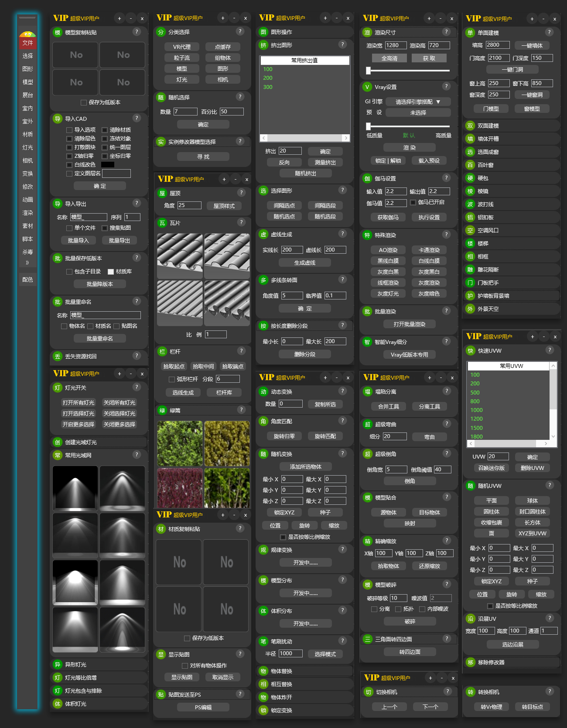Screen dimensions: 567x728
Task: Click the 模型复制粘贴 section icon
Action: [x=58, y=32]
